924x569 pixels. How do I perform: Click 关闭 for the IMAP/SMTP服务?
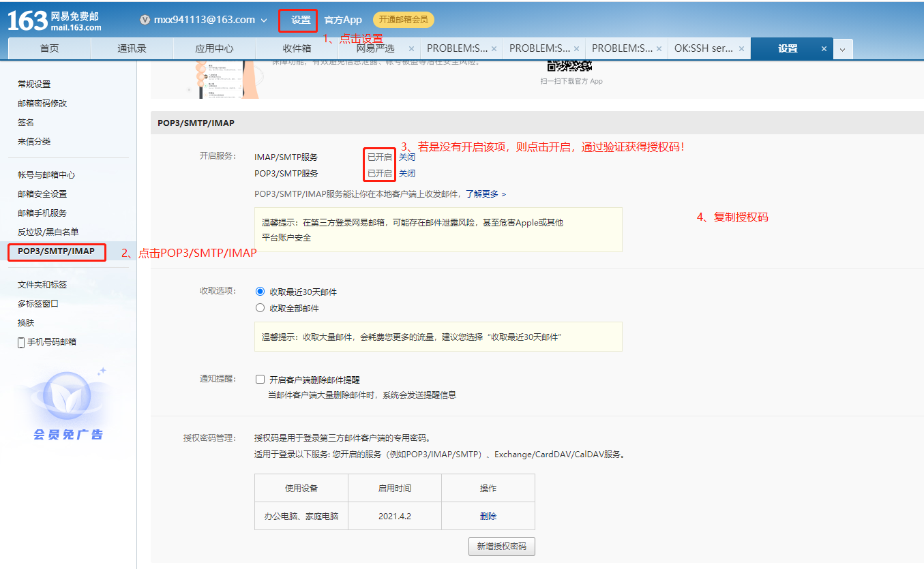[x=407, y=157]
